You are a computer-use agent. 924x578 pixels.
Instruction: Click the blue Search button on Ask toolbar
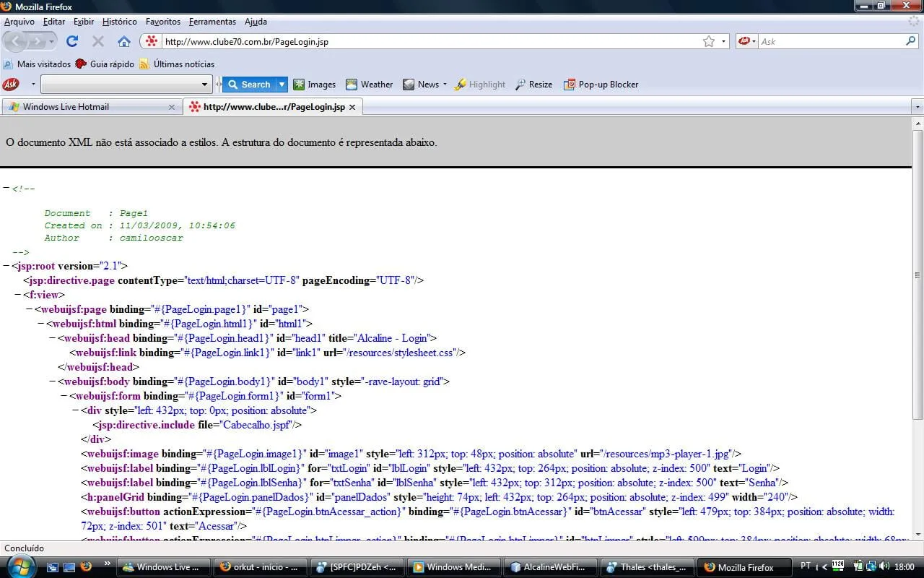point(248,85)
